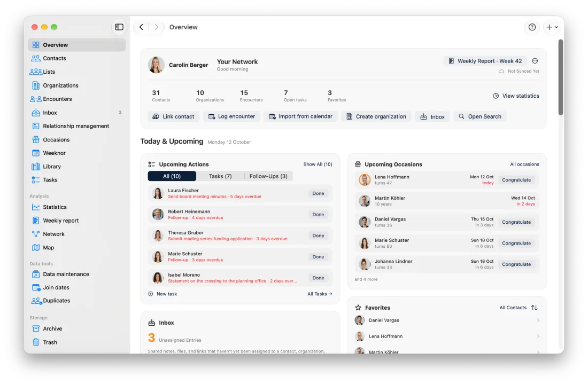Image resolution: width=588 pixels, height=385 pixels.
Task: Open Lists in the sidebar
Action: pyautogui.click(x=76, y=72)
